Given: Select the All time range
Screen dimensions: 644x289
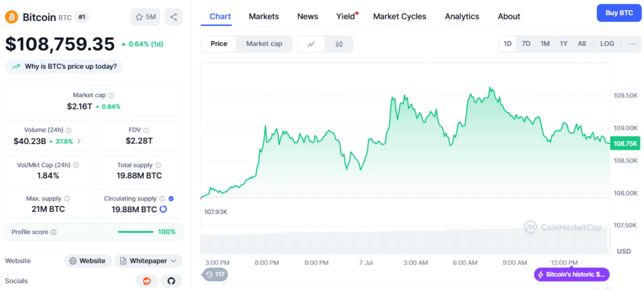Looking at the screenshot, I should [582, 43].
